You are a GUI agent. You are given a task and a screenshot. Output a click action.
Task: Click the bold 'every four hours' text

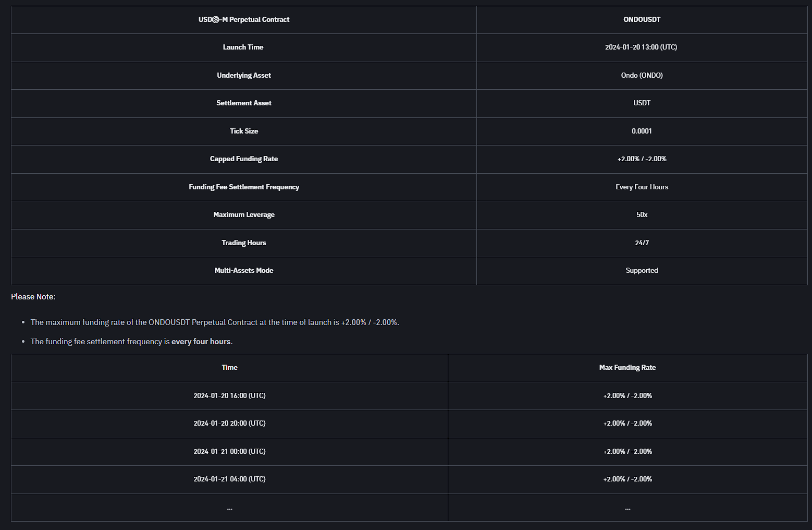click(x=201, y=342)
